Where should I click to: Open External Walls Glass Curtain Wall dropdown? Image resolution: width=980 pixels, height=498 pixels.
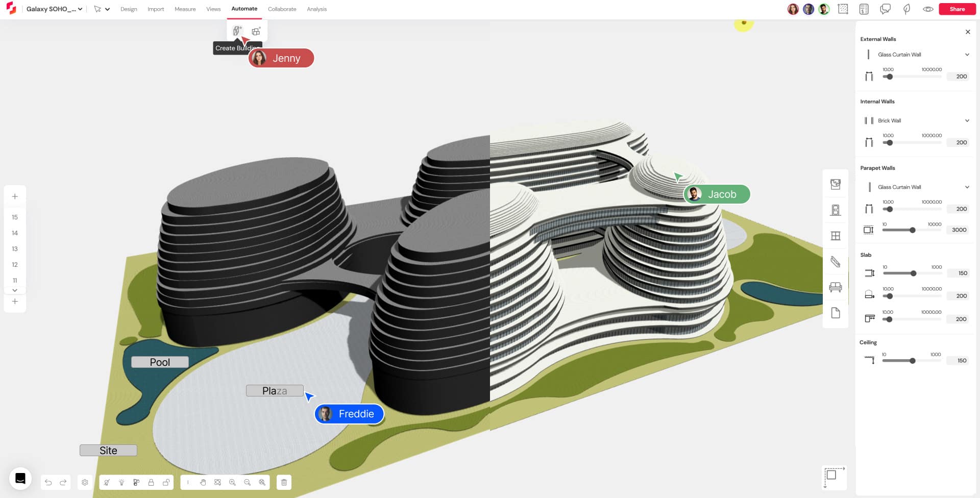tap(918, 55)
